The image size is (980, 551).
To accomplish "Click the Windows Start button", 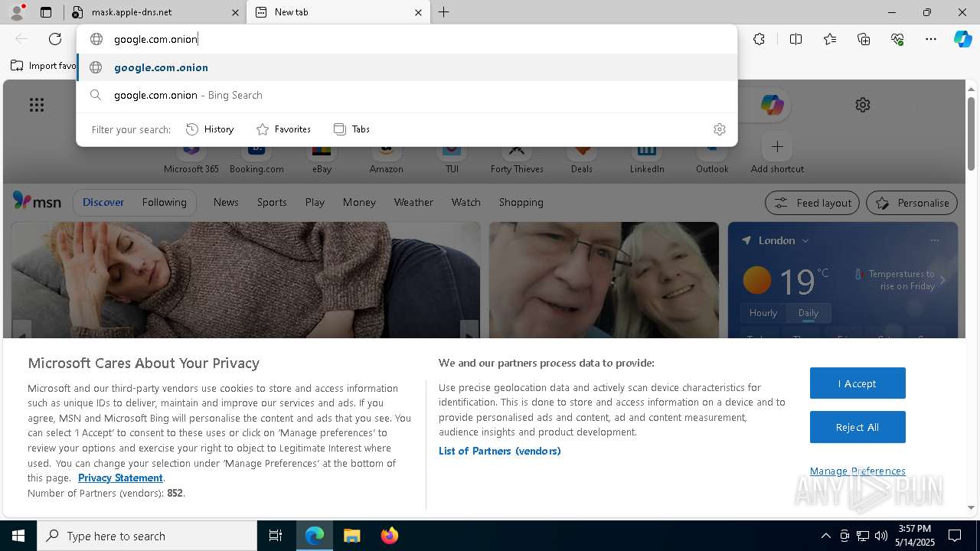I will [x=18, y=536].
